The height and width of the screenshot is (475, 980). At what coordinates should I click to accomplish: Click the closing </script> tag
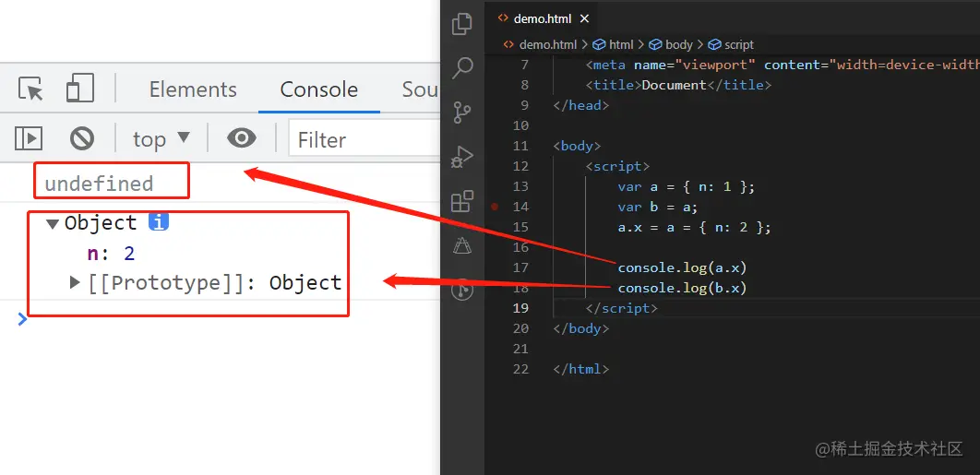coord(621,308)
